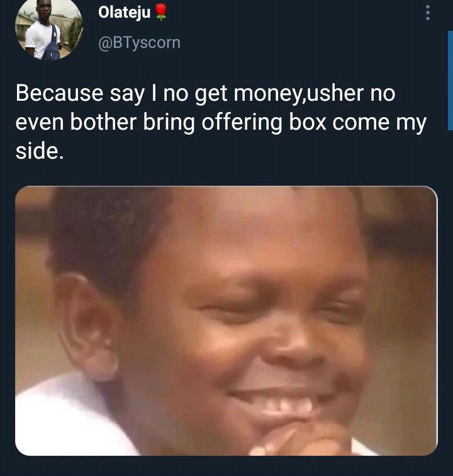Open the attached meme image
The height and width of the screenshot is (476, 453).
[x=226, y=320]
